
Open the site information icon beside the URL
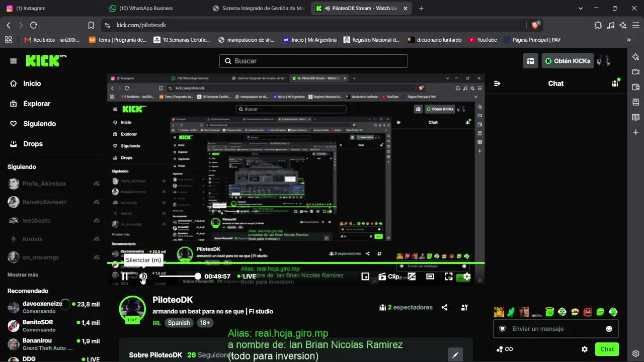107,25
